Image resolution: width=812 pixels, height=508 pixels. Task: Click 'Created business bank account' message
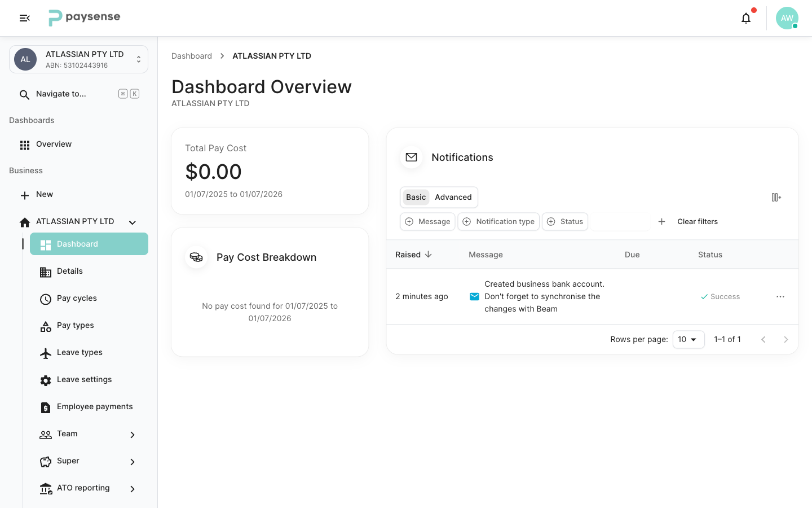click(x=544, y=296)
